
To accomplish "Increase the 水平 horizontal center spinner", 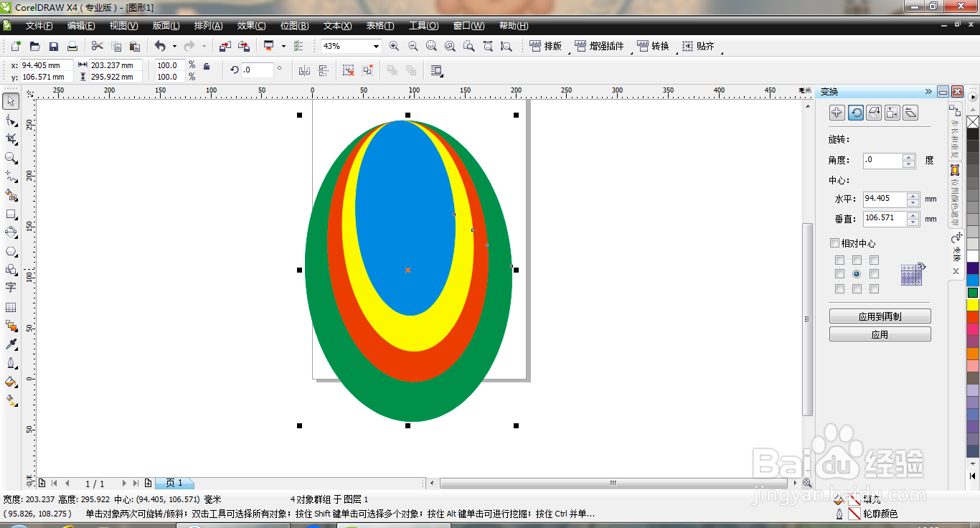I will point(913,195).
